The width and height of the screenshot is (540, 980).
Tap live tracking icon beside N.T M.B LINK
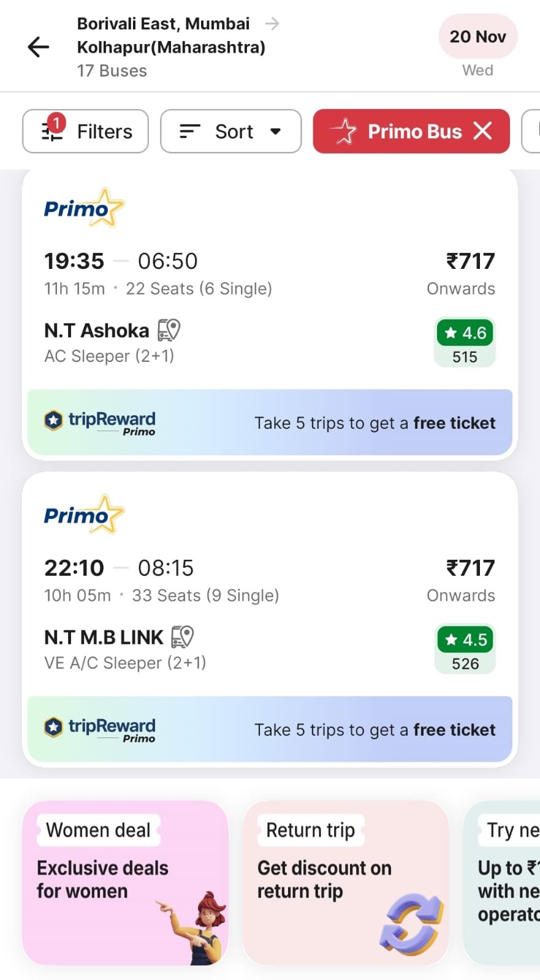[182, 637]
